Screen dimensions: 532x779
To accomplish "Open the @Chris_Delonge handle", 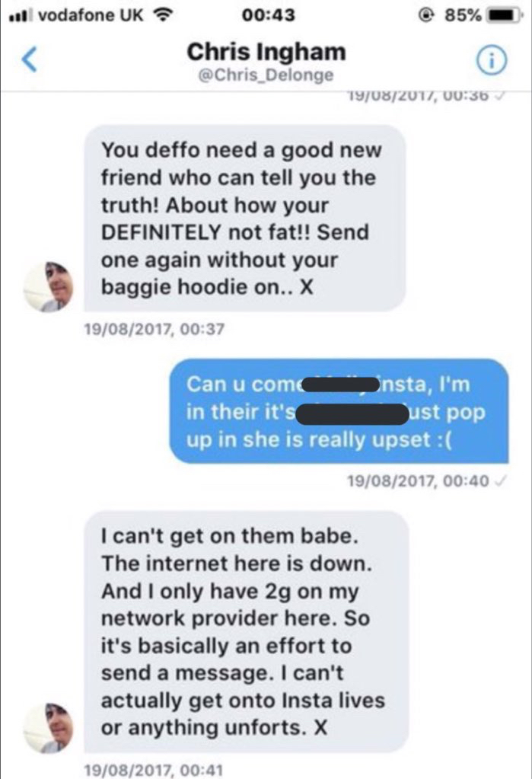I will coord(266,75).
